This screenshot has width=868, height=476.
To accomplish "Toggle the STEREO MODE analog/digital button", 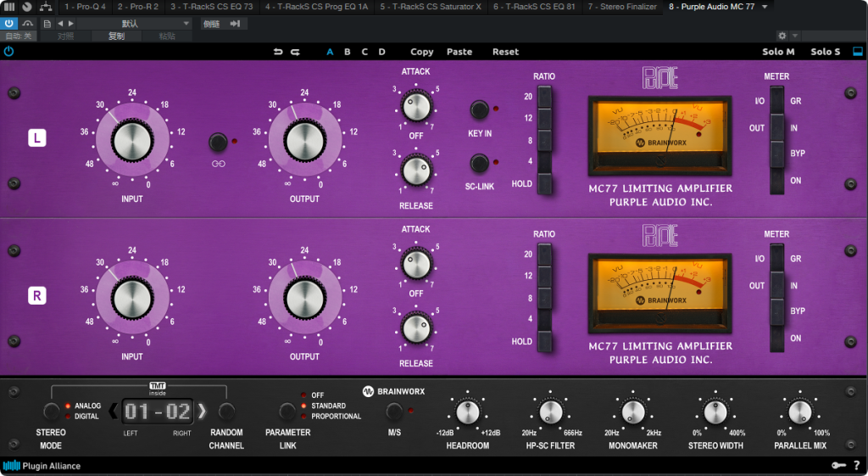I will coord(51,412).
